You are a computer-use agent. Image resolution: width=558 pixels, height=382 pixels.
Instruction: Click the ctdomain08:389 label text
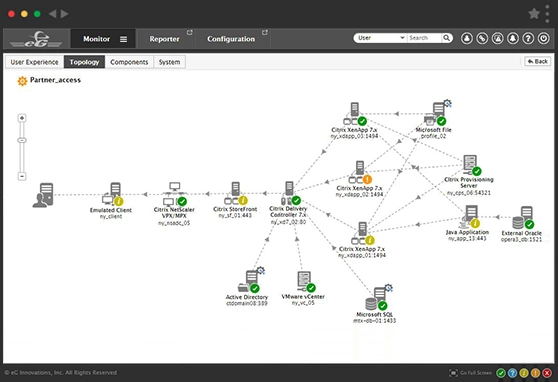(x=247, y=303)
